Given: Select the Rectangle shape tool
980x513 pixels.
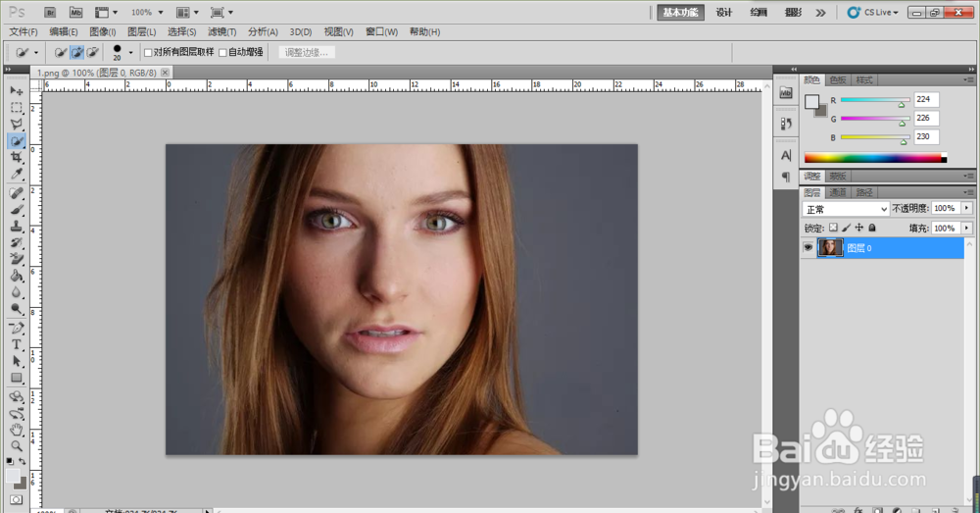Looking at the screenshot, I should coord(17,378).
